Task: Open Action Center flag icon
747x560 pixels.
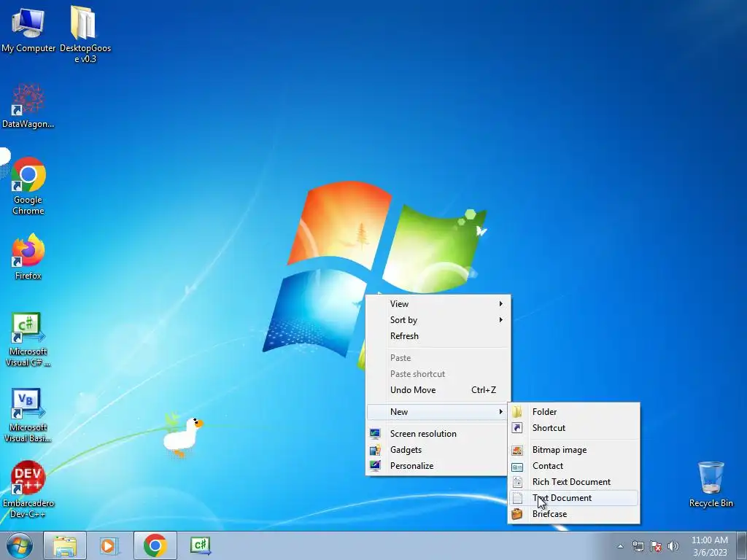Action: point(656,546)
